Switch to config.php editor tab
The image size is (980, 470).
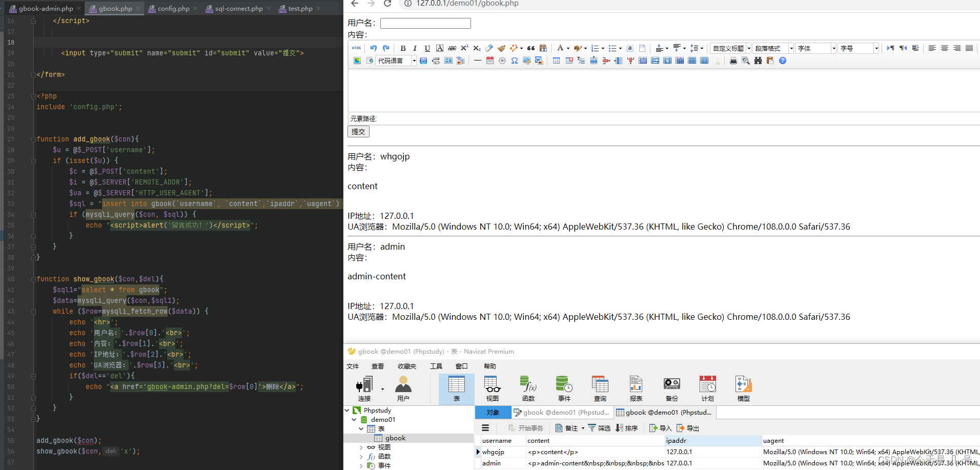pyautogui.click(x=173, y=8)
